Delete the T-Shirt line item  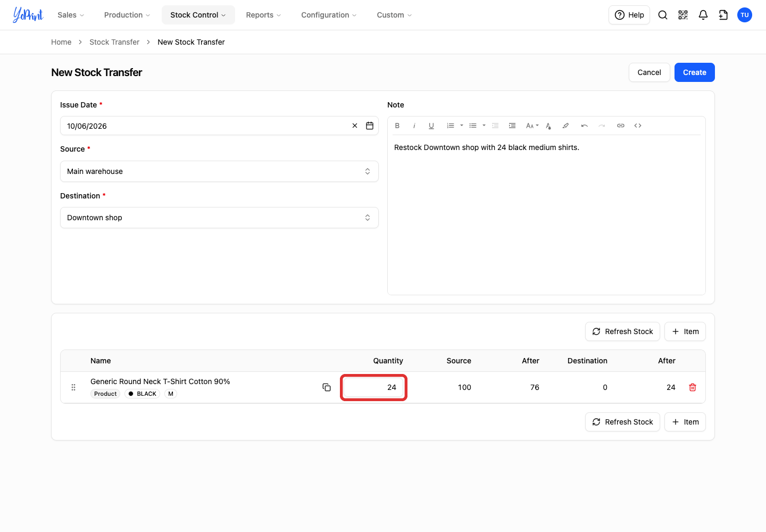click(x=693, y=387)
